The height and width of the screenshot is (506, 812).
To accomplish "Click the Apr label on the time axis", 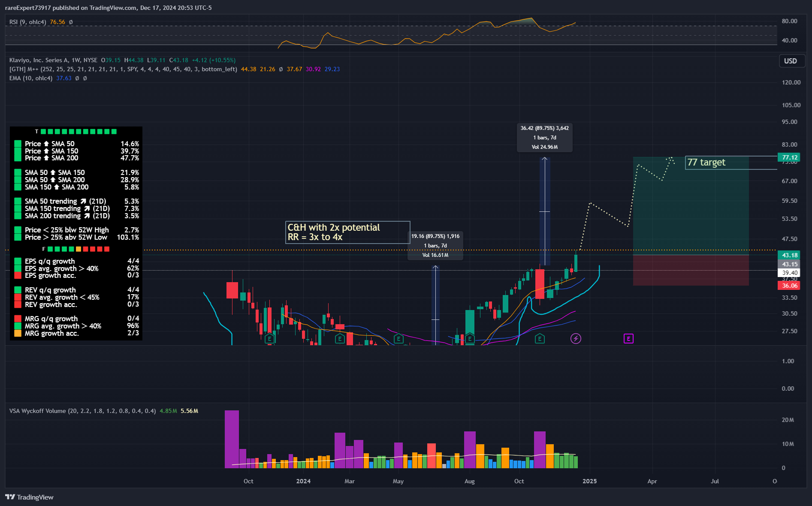I will [x=652, y=481].
